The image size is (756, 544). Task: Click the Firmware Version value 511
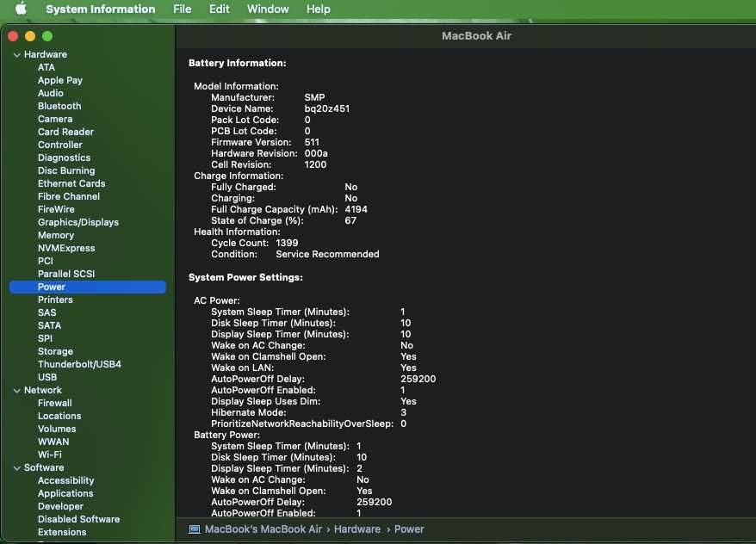coord(312,143)
